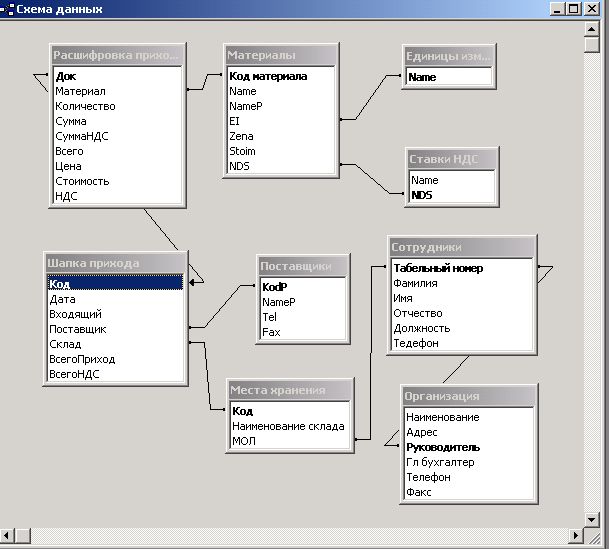Select the Тедефон field in Сотрудники

pyautogui.click(x=462, y=343)
